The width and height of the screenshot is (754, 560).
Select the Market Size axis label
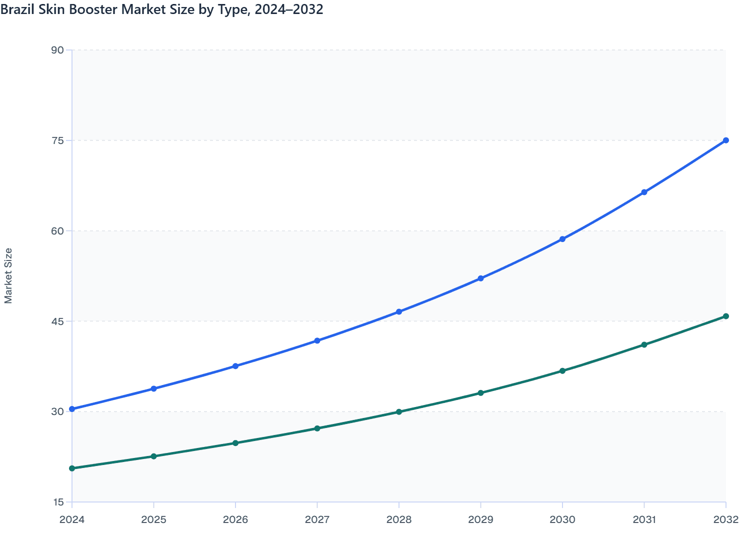(x=8, y=275)
